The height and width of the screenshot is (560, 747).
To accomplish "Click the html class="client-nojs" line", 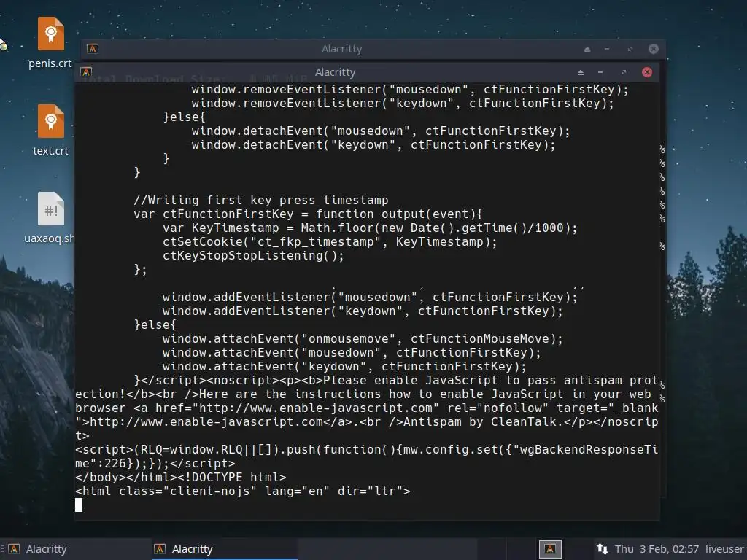I will 242,491.
